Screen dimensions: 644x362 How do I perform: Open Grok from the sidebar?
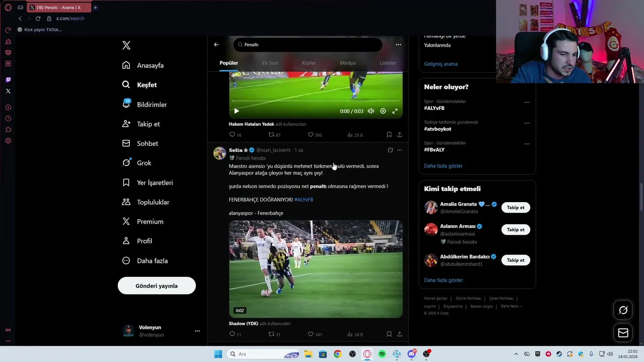136,163
